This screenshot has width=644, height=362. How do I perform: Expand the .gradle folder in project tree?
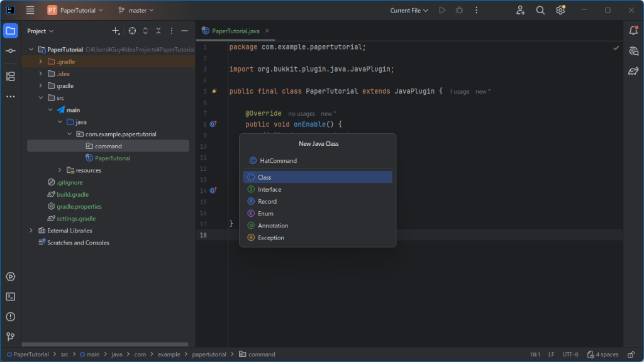point(41,62)
